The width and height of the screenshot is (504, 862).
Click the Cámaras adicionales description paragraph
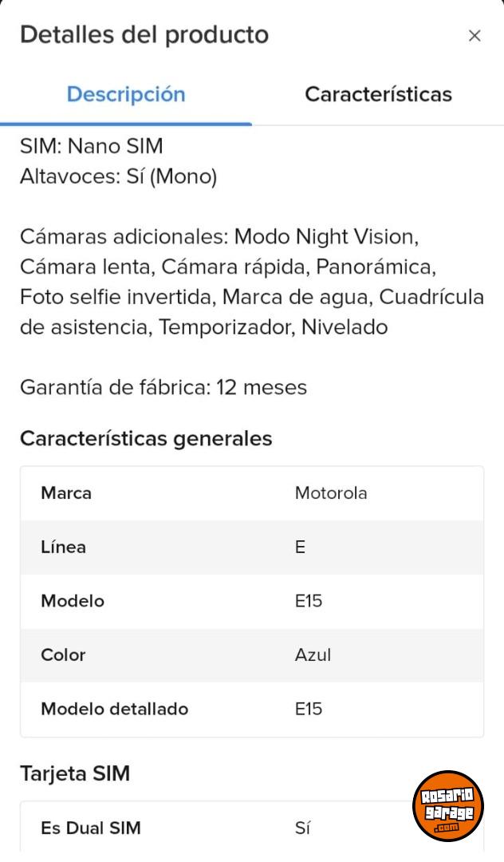251,282
